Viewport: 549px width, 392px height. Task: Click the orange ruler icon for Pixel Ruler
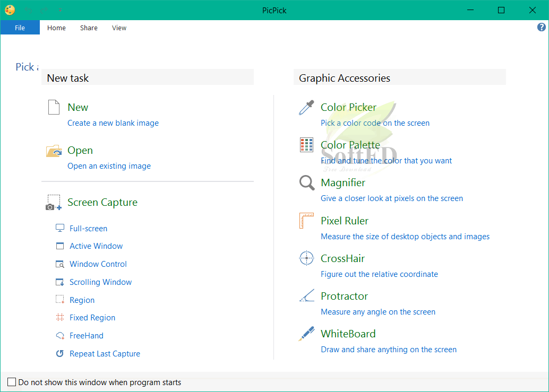click(306, 221)
